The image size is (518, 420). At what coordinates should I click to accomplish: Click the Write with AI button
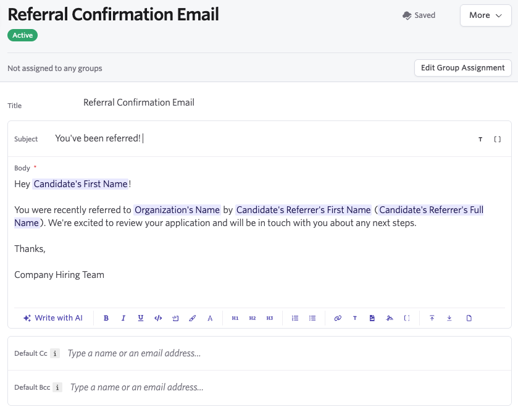(x=53, y=318)
